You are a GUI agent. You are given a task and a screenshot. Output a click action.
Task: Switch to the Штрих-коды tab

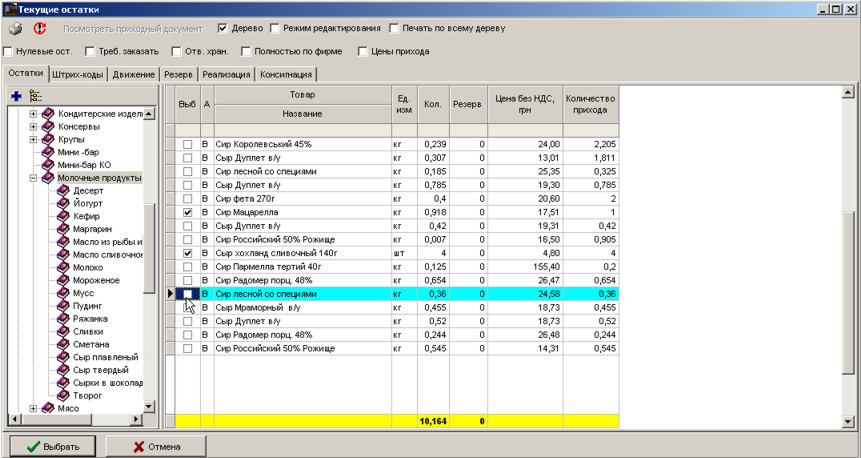click(80, 75)
